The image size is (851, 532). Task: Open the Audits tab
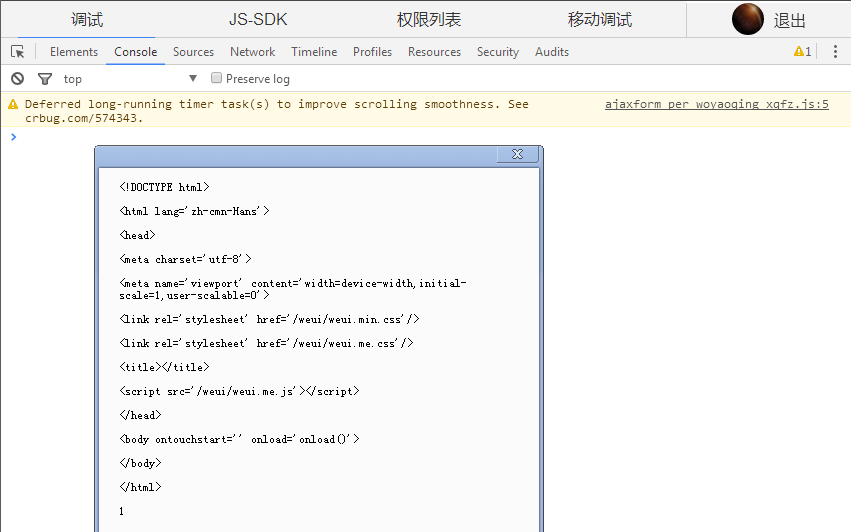point(552,52)
